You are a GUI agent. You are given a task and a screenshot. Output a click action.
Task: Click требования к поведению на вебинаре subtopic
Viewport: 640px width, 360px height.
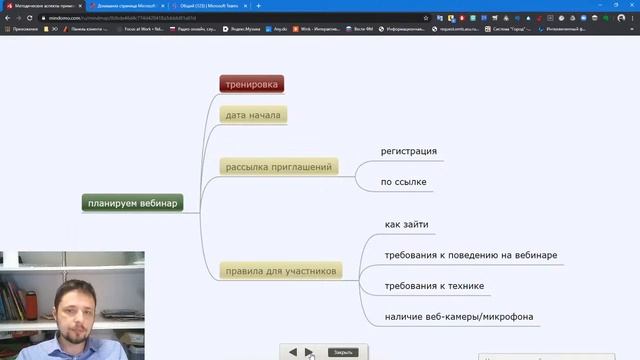(x=471, y=255)
